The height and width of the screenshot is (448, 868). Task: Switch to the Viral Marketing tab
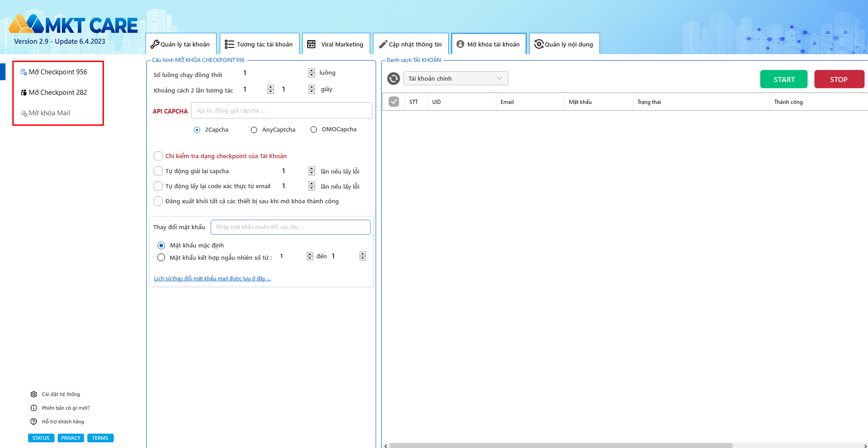tap(336, 44)
